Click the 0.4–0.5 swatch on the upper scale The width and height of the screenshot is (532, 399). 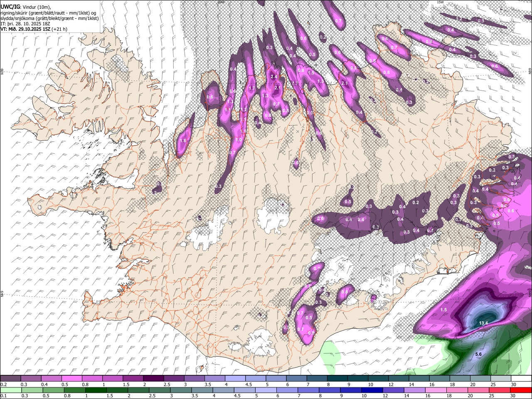click(52, 379)
